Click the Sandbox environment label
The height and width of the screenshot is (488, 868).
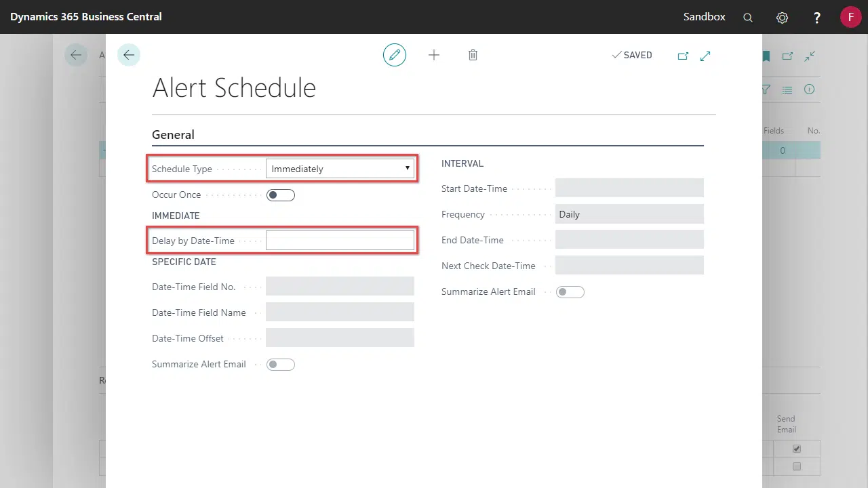tap(704, 17)
